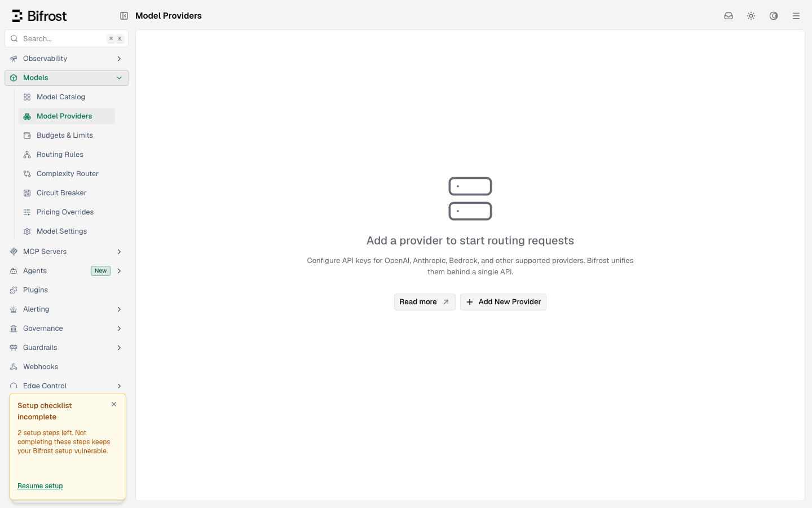
Task: Click the Webhooks icon
Action: (14, 367)
